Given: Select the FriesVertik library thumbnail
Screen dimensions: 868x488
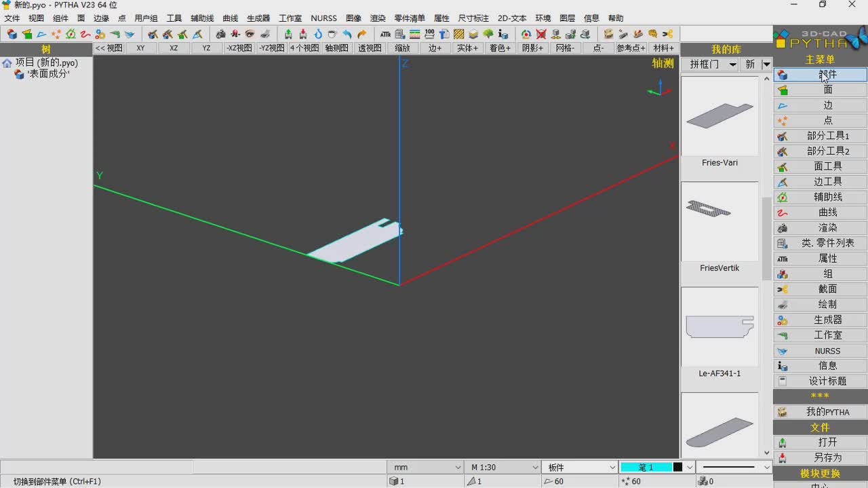Looking at the screenshot, I should point(719,222).
